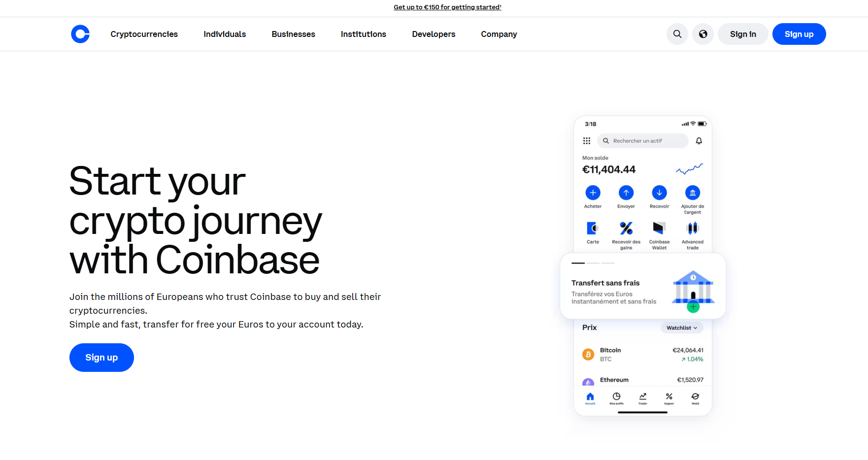Tap the Recevoir down-arrow icon
Viewport: 868px width, 460px height.
pyautogui.click(x=659, y=193)
